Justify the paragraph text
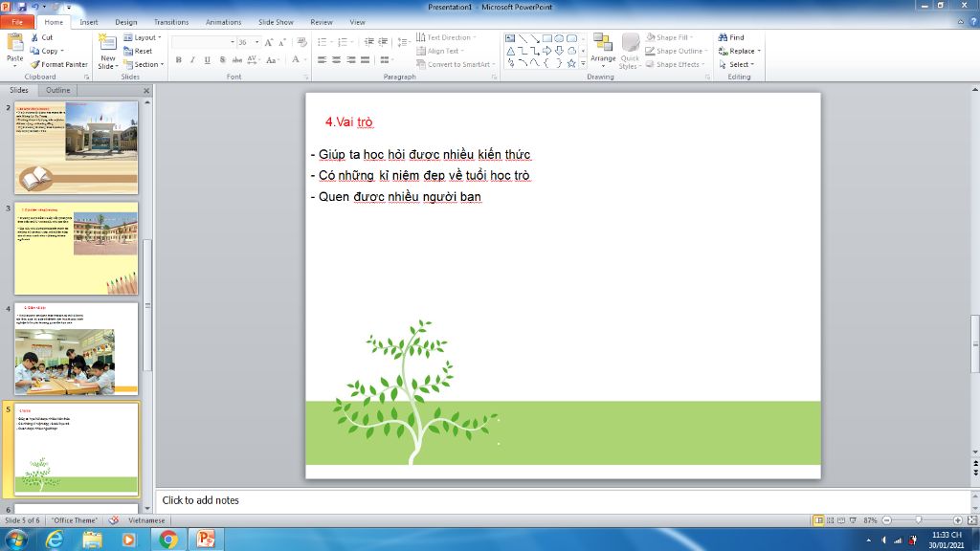980x551 pixels. pos(365,60)
